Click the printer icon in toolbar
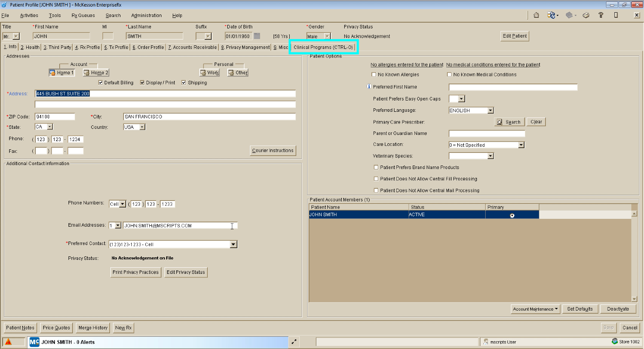The height and width of the screenshot is (349, 644). click(586, 15)
